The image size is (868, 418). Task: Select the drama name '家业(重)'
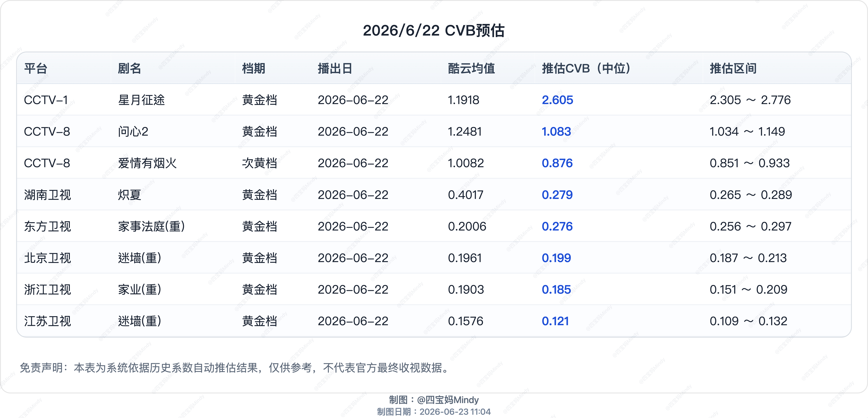click(140, 289)
